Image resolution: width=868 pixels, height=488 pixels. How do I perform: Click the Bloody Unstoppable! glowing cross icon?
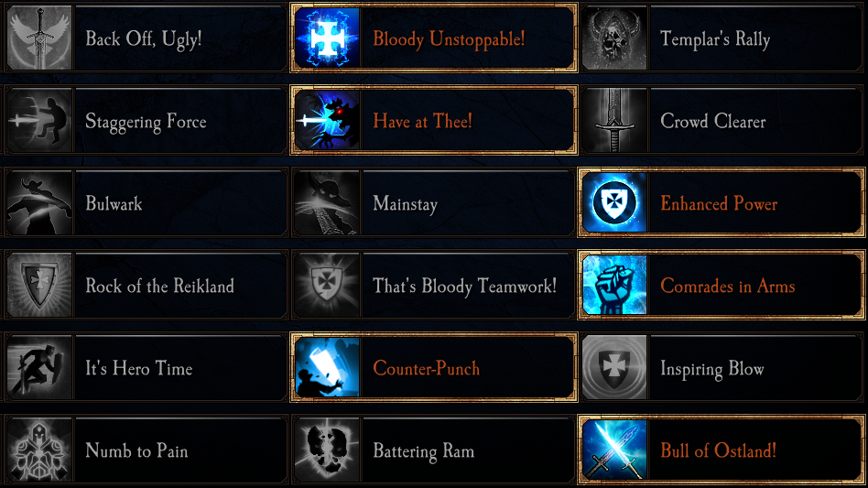(327, 39)
